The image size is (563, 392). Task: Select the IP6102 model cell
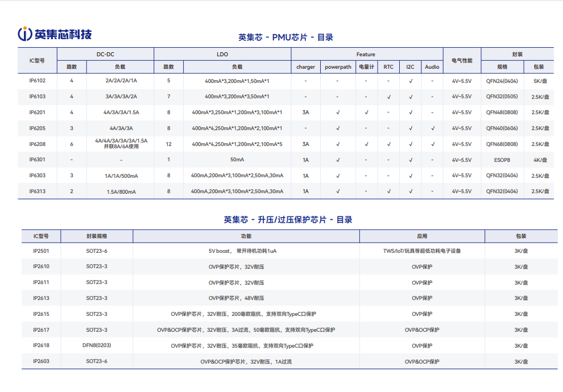(38, 80)
